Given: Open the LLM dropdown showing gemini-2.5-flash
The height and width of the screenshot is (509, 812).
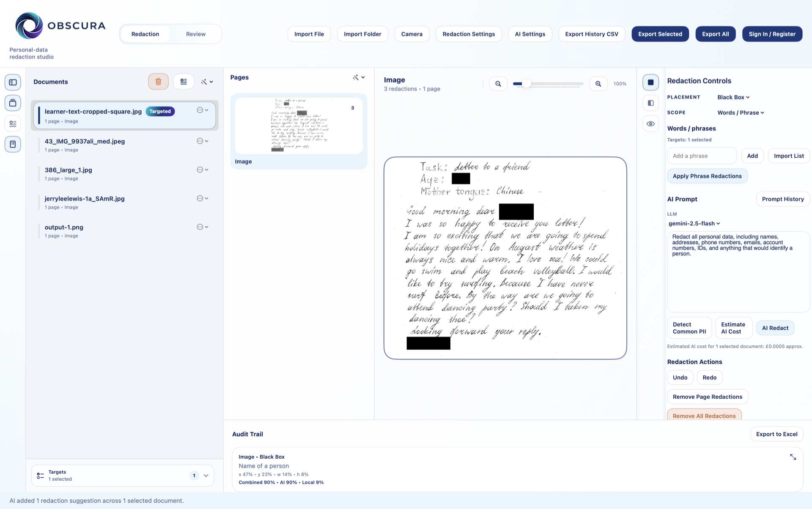Looking at the screenshot, I should 694,224.
